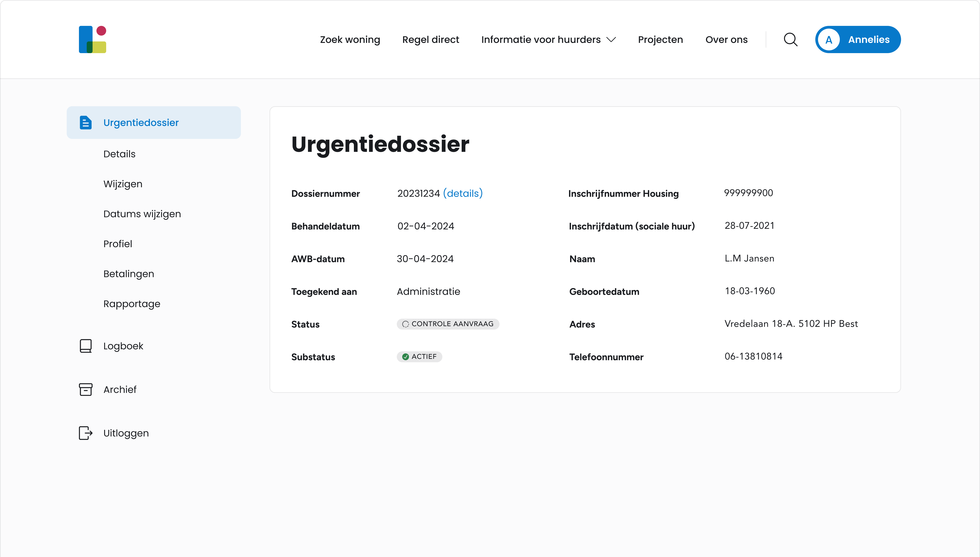Click the Archief box icon
Image resolution: width=980 pixels, height=557 pixels.
click(86, 389)
